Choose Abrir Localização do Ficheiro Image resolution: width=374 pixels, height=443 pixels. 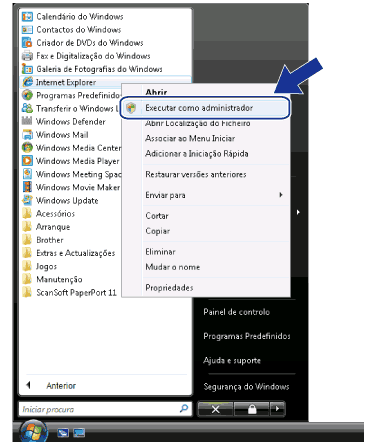198,123
